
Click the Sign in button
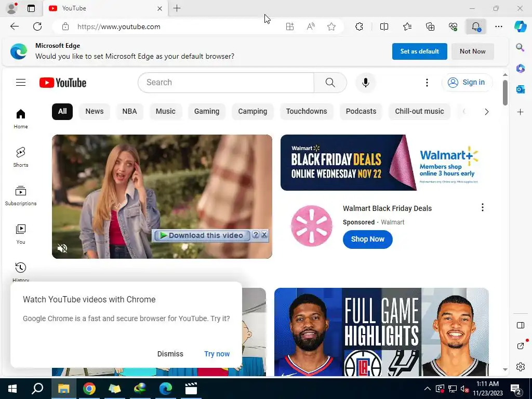point(467,83)
